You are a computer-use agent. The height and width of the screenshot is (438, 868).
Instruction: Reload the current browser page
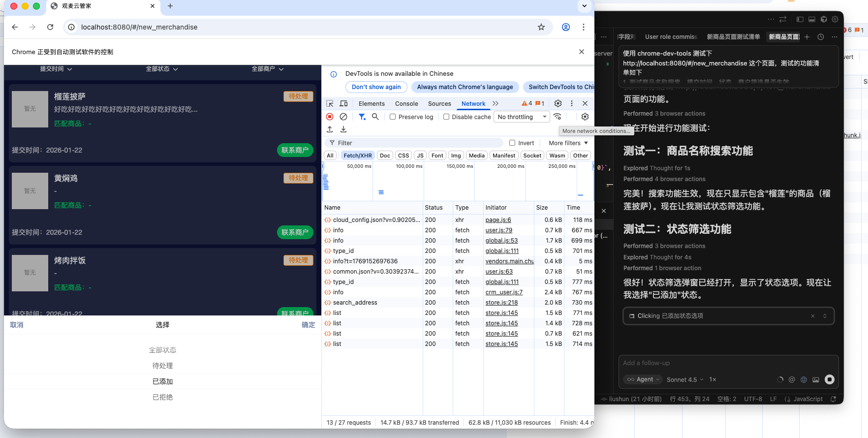pyautogui.click(x=50, y=27)
